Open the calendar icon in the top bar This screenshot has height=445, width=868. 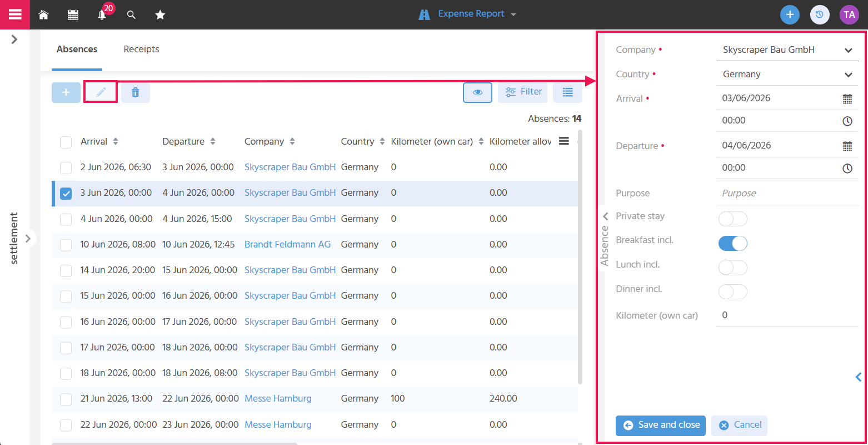click(x=73, y=15)
